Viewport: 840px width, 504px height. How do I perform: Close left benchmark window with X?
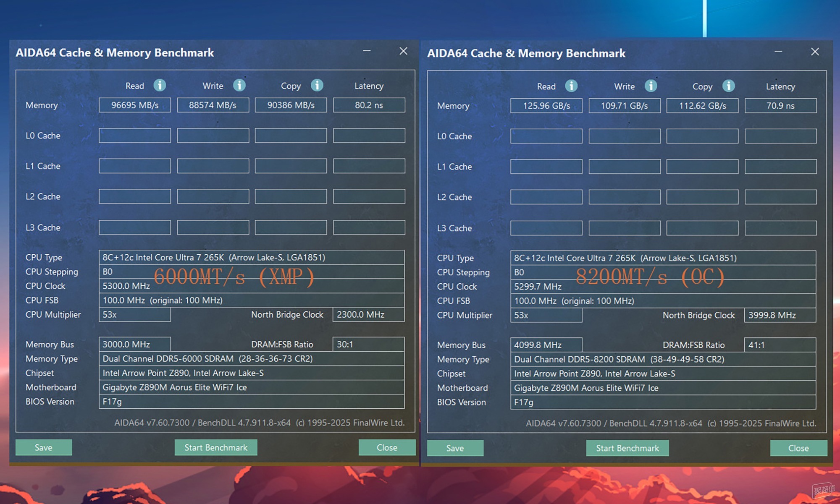pos(403,51)
